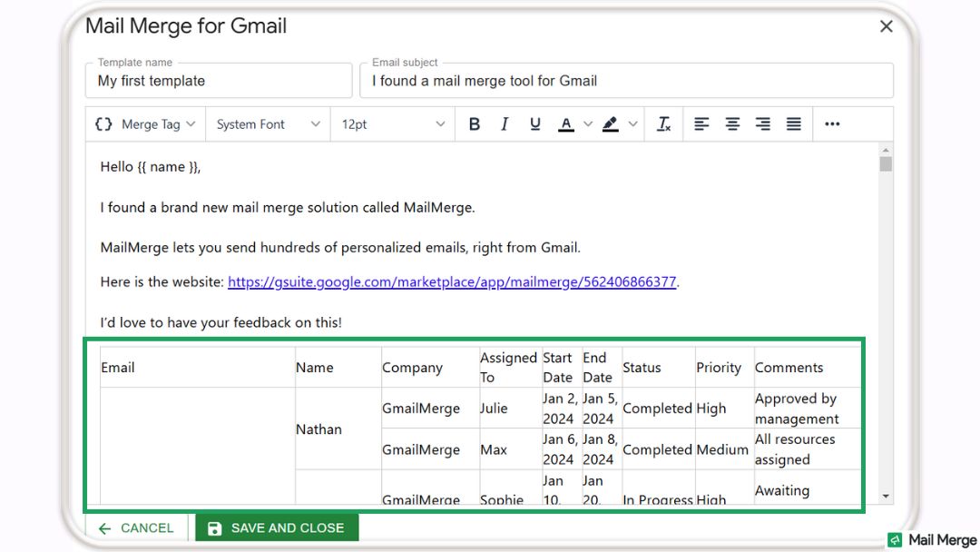
Task: Click the Start Date column header
Action: 562,368
